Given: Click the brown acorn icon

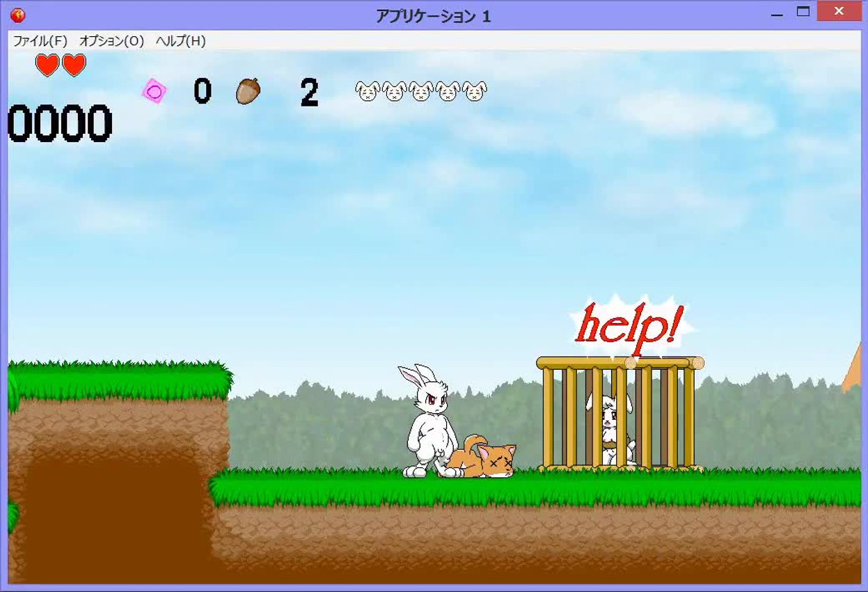Looking at the screenshot, I should click(x=248, y=91).
